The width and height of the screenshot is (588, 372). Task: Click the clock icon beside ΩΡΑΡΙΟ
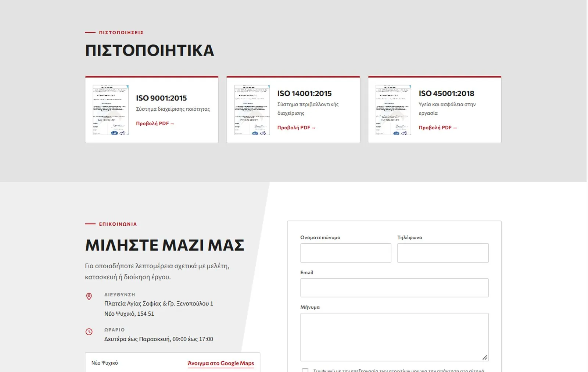(x=89, y=332)
